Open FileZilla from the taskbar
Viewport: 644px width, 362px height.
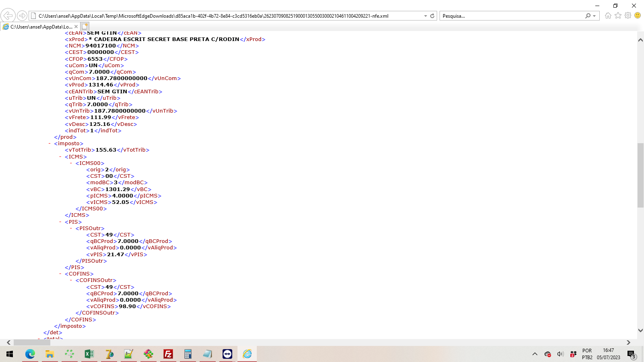[x=168, y=354]
